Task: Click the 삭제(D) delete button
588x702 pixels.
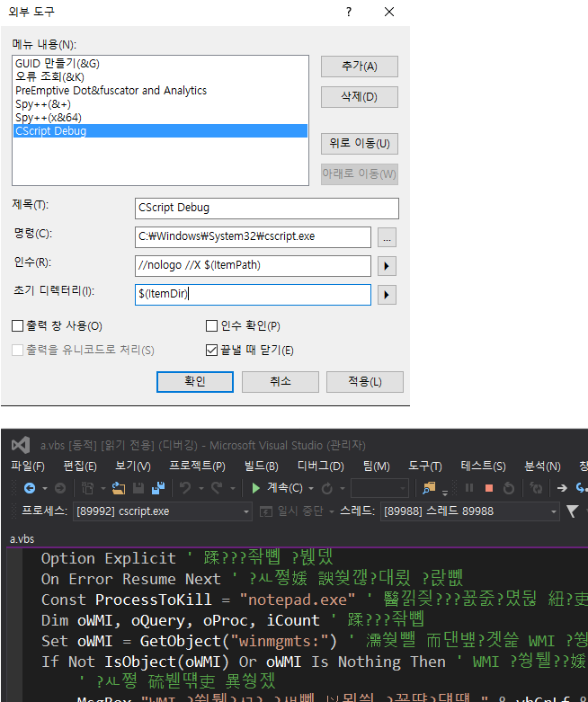Action: point(359,97)
